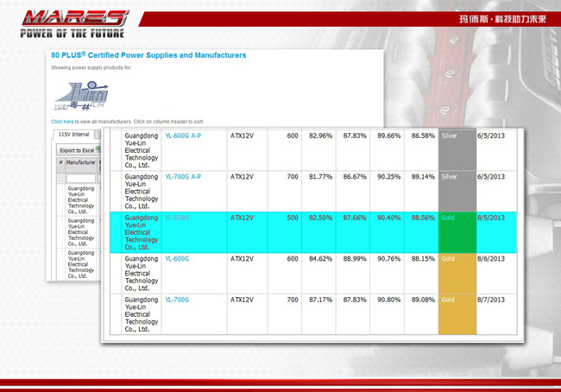This screenshot has width=561, height=392.
Task: Click the date 8/6/2013
Action: [491, 258]
